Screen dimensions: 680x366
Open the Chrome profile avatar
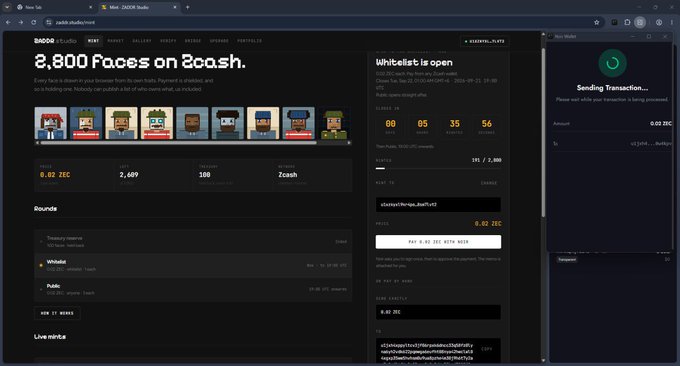659,22
